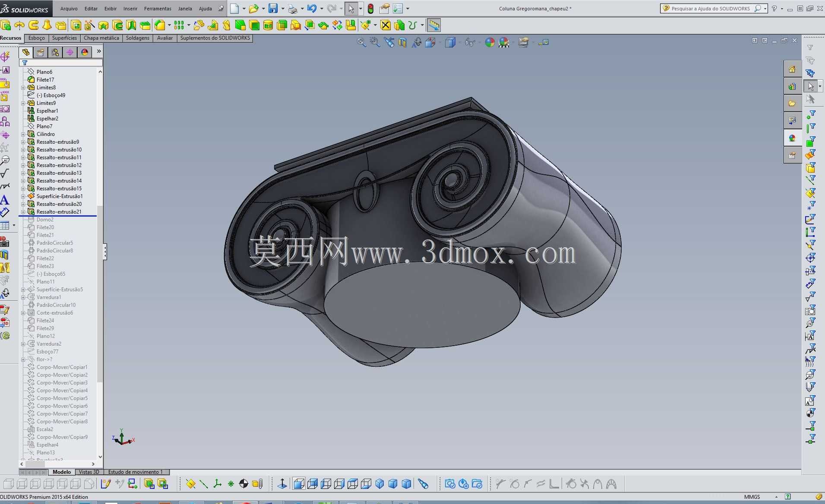Click the Section View icon
This screenshot has width=825, height=504.
pyautogui.click(x=403, y=42)
